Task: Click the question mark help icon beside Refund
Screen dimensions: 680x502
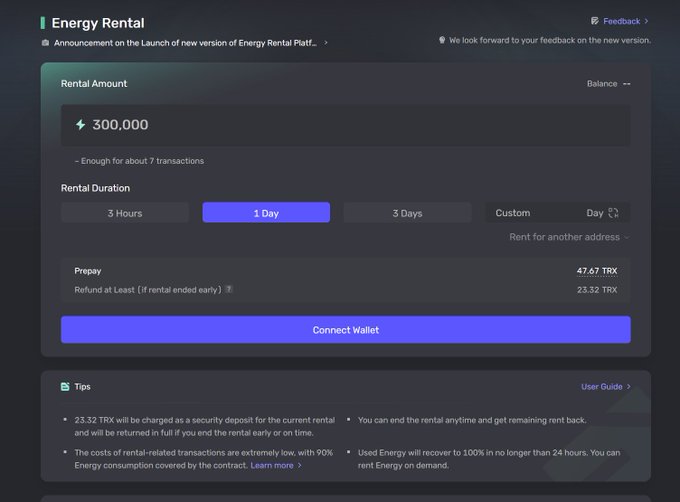Action: pos(229,289)
